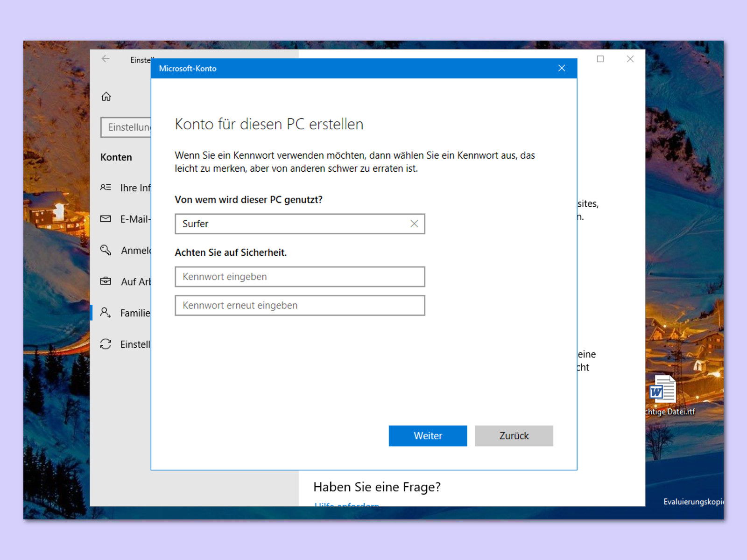Click the Achten Sie auf Sicherheit. label
This screenshot has width=747, height=560.
point(231,252)
